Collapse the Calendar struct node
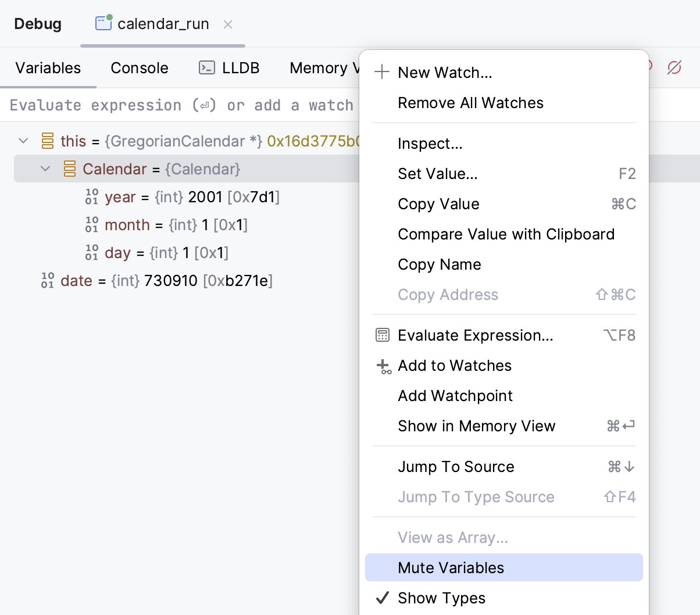Viewport: 700px width, 615px height. click(45, 169)
